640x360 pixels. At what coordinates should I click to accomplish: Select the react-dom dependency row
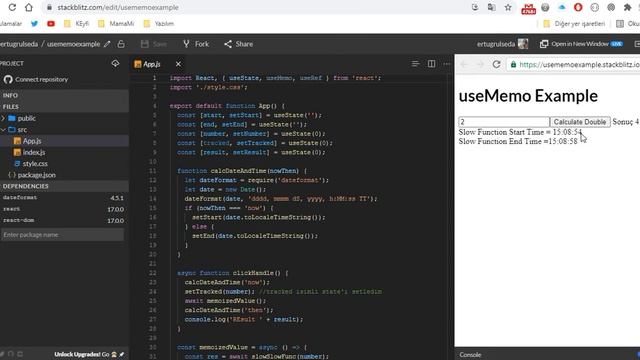point(63,220)
